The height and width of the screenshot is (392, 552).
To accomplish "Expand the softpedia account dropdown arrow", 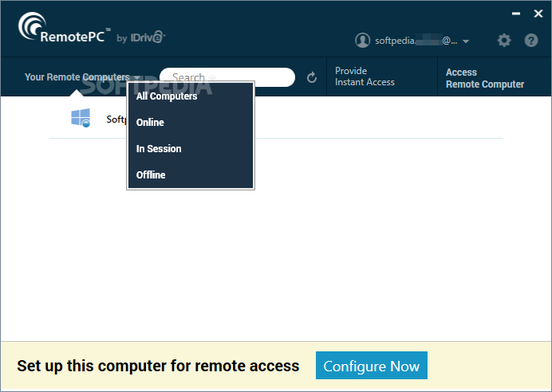I will point(466,41).
